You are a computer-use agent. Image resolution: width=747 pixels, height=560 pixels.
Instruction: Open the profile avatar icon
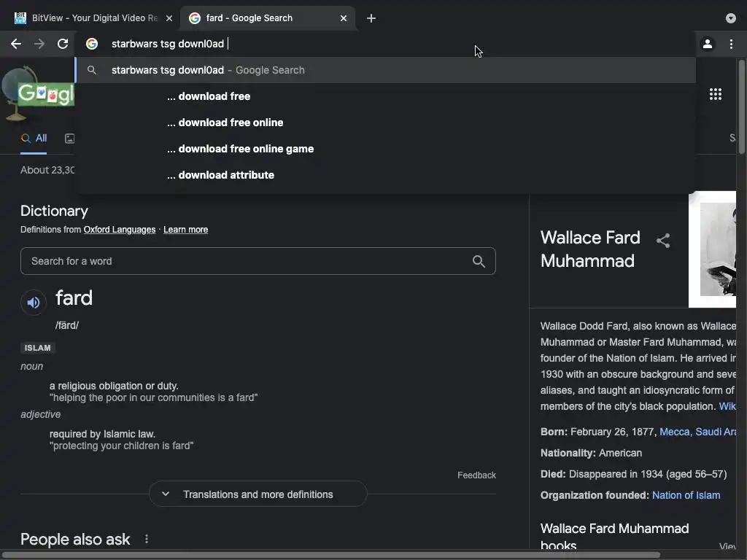point(707,44)
